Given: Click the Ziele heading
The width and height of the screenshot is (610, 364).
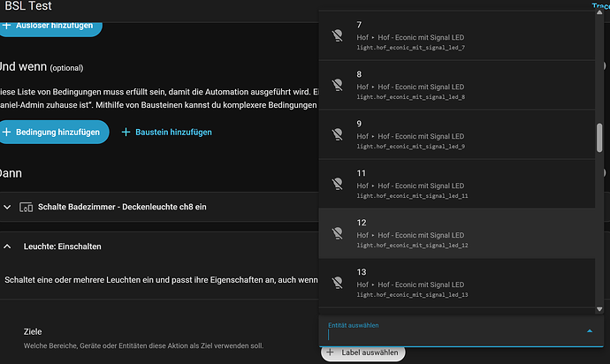Looking at the screenshot, I should click(x=33, y=331).
